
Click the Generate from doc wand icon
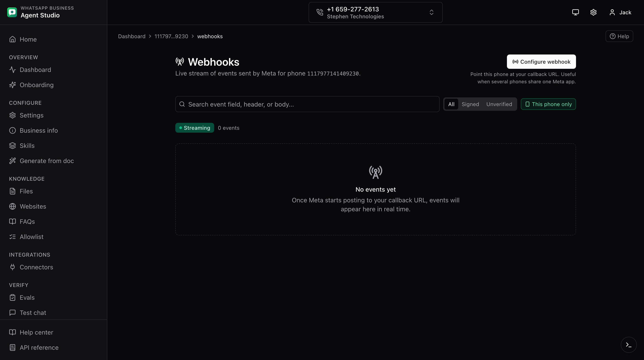tap(13, 161)
